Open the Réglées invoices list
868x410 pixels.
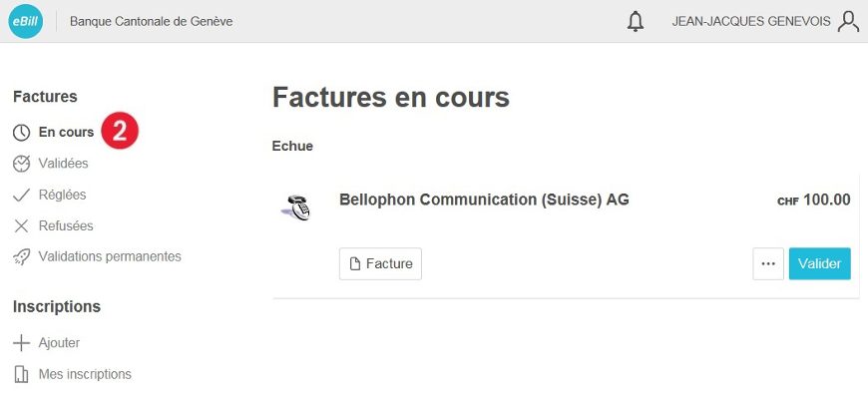tap(62, 195)
